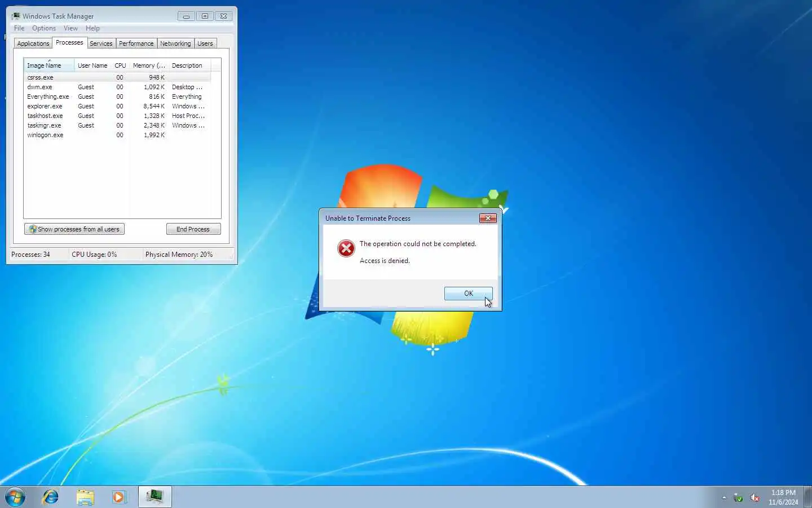This screenshot has width=812, height=508.
Task: Click the CPU Usage: 0% status text
Action: click(94, 255)
